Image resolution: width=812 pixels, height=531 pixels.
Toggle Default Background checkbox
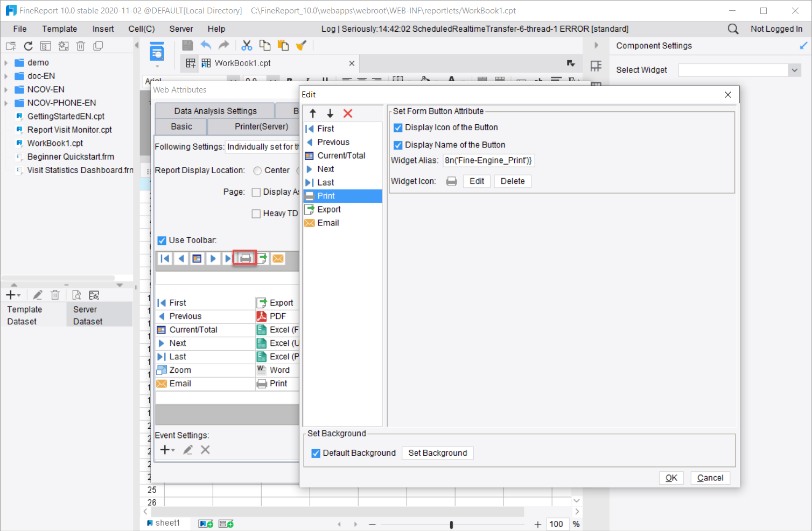pyautogui.click(x=316, y=454)
